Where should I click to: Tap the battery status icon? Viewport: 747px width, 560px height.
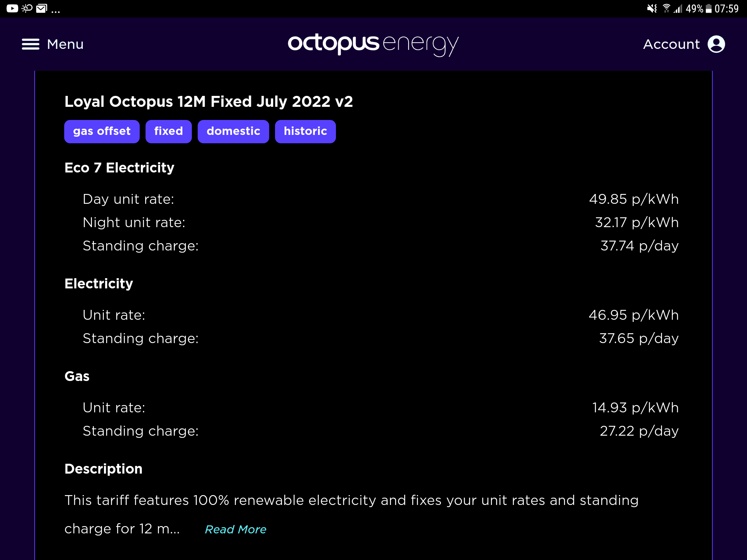pyautogui.click(x=708, y=8)
